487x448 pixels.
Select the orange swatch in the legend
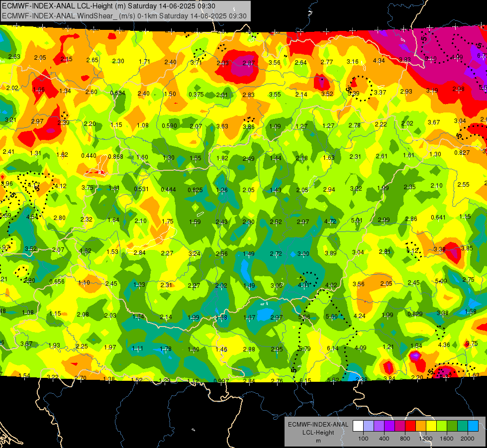click(421, 426)
